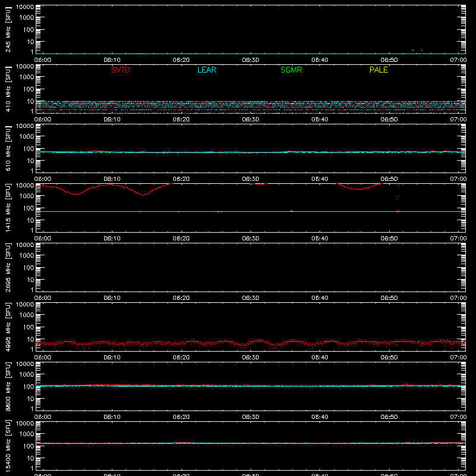This screenshot has width=476, height=476.
Task: Select the 245 MHz [SFU] axis label
Action: 8,29
